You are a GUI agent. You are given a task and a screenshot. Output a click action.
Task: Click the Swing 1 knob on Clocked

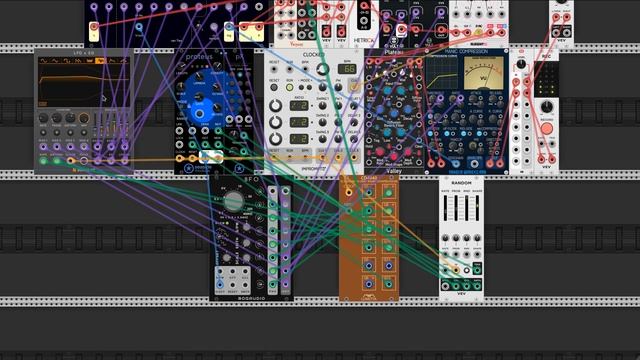click(322, 106)
